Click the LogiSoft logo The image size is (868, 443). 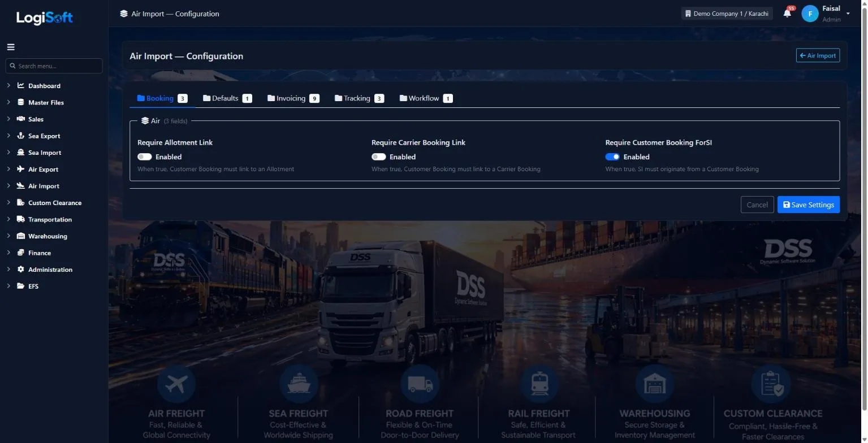[x=45, y=18]
